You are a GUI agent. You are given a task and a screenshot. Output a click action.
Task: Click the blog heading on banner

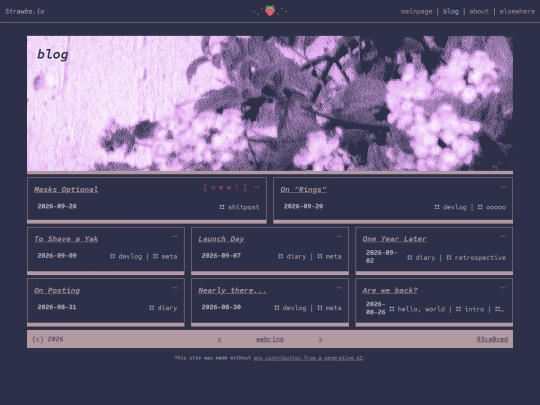click(x=53, y=54)
